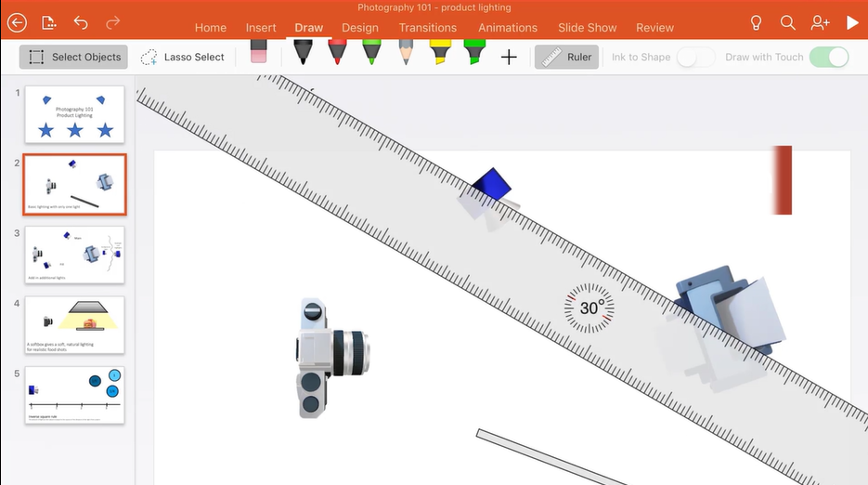Open the Home tab
This screenshot has height=485, width=868.
coord(211,28)
